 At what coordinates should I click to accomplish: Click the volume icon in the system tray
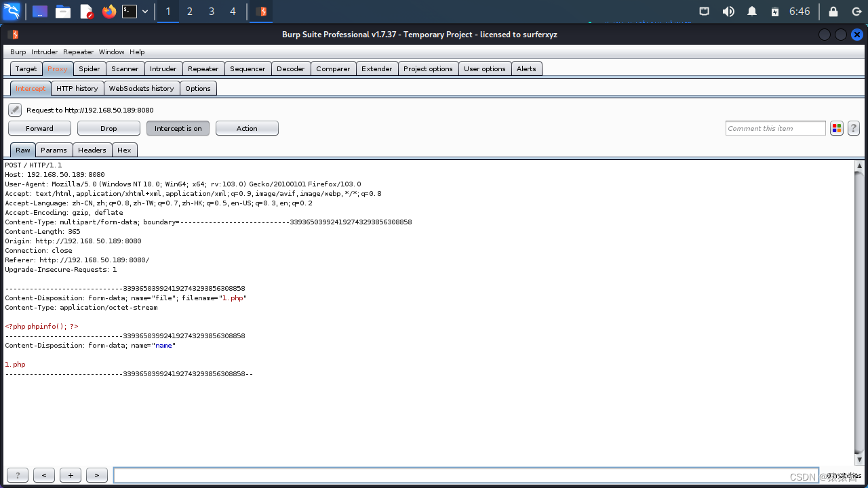coord(727,11)
